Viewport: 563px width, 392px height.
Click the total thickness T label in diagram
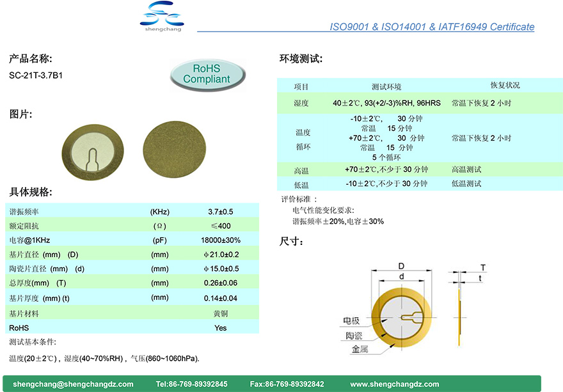click(x=483, y=267)
